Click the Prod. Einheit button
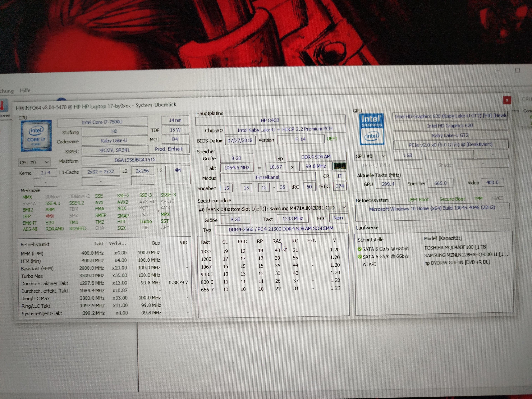Screen dimensions: 532x399 pyautogui.click(x=169, y=149)
